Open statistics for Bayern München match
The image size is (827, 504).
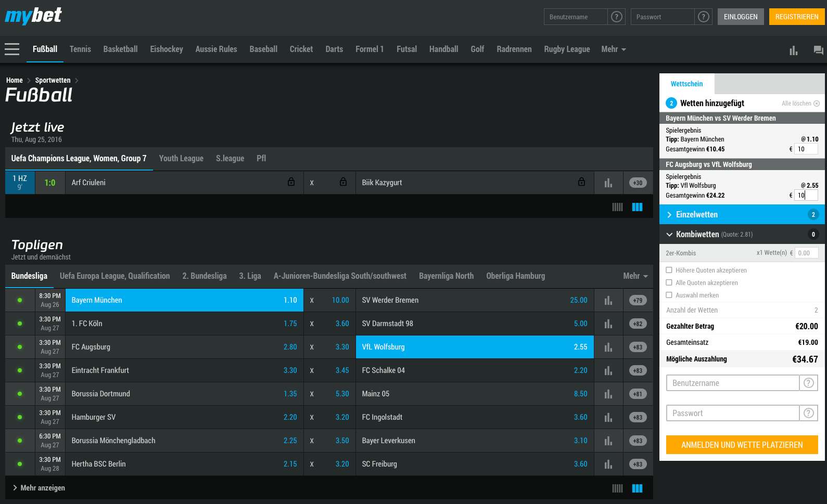608,300
